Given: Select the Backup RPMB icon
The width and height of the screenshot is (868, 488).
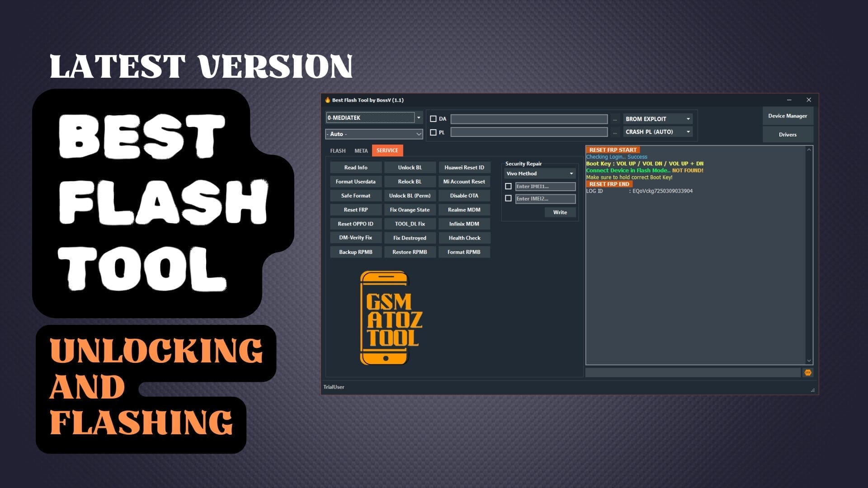Looking at the screenshot, I should pos(355,251).
